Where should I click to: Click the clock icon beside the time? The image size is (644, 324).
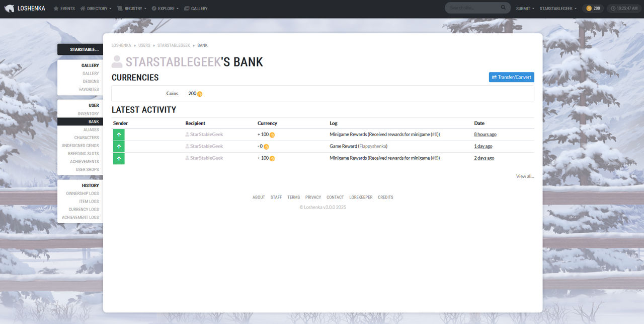point(613,9)
